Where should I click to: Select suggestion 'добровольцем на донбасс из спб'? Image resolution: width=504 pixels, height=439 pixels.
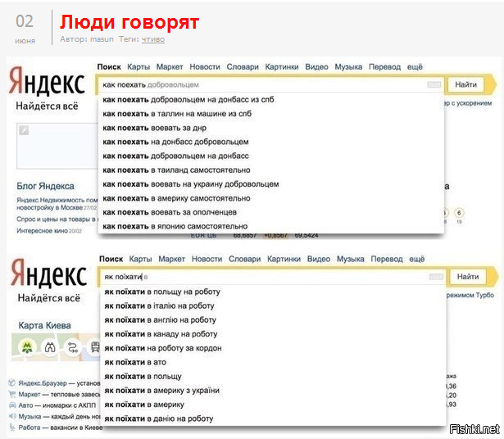coord(271,100)
